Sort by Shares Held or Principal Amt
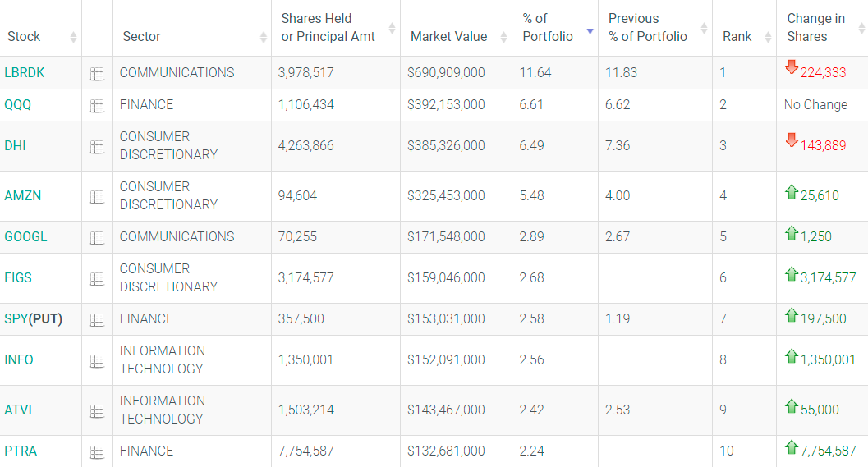 (x=328, y=28)
